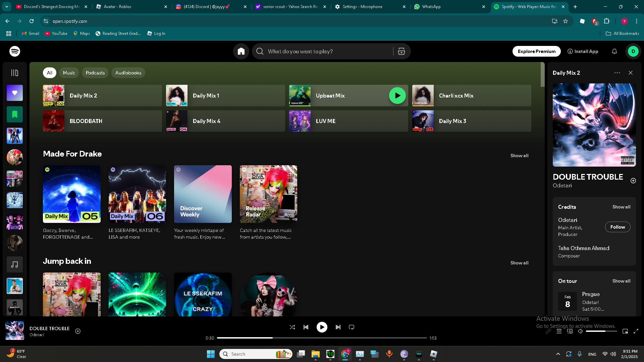Open the profile D account menu

633,51
